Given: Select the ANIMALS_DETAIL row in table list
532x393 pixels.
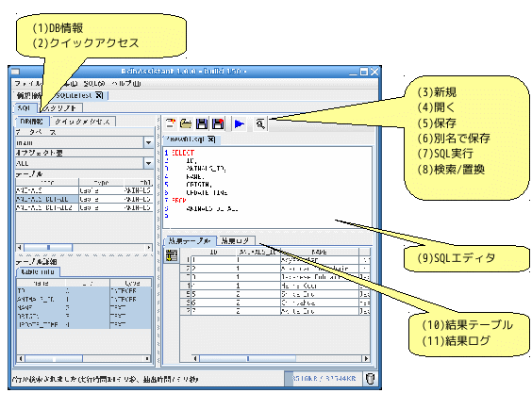Looking at the screenshot, I should [84, 199].
